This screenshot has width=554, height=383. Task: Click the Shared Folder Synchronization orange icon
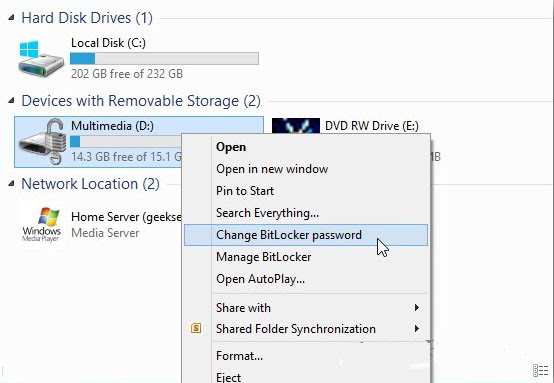pos(196,328)
